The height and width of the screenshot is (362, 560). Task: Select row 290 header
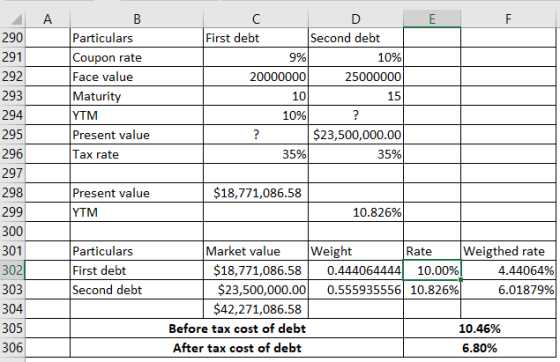point(12,37)
